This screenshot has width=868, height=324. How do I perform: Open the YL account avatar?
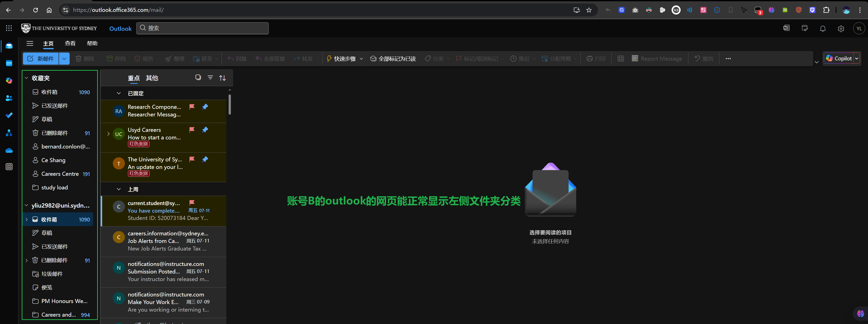point(859,29)
